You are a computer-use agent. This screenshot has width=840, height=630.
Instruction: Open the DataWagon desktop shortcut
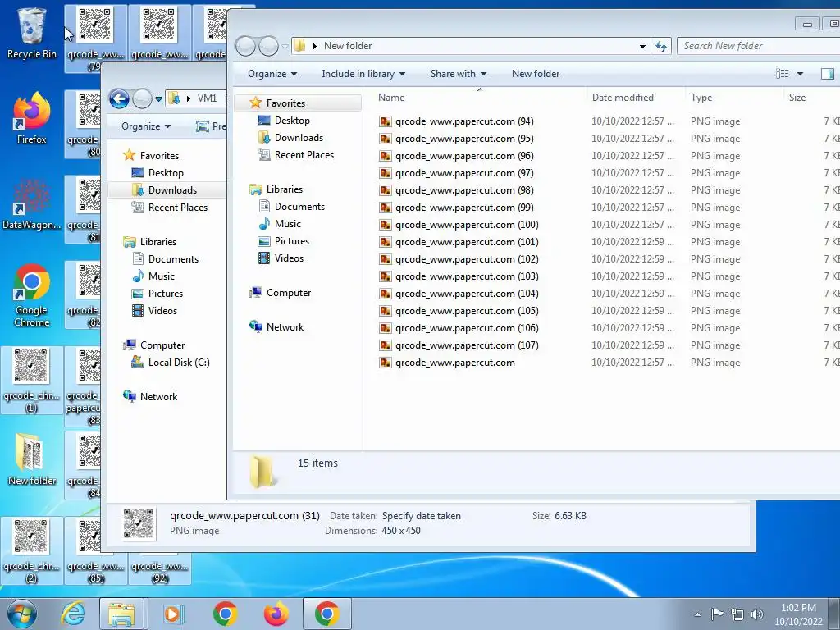tap(32, 204)
